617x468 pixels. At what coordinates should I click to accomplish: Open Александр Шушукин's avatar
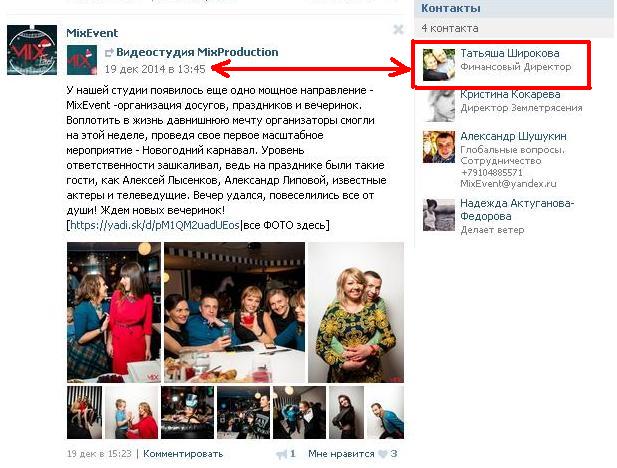tap(439, 147)
